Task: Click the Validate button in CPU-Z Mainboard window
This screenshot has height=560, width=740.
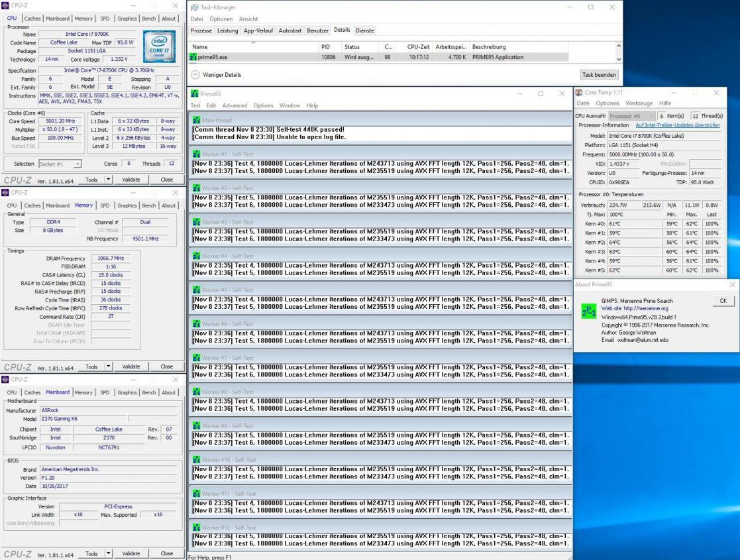Action: point(131,553)
